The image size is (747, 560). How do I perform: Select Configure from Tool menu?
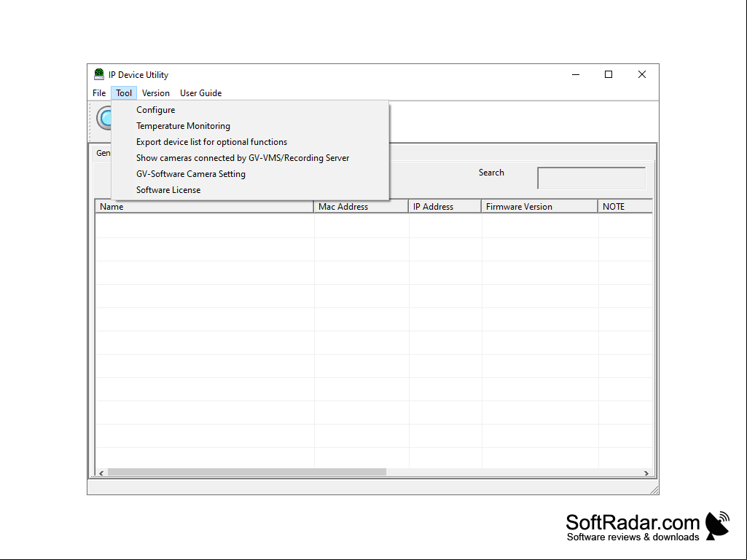250,110
